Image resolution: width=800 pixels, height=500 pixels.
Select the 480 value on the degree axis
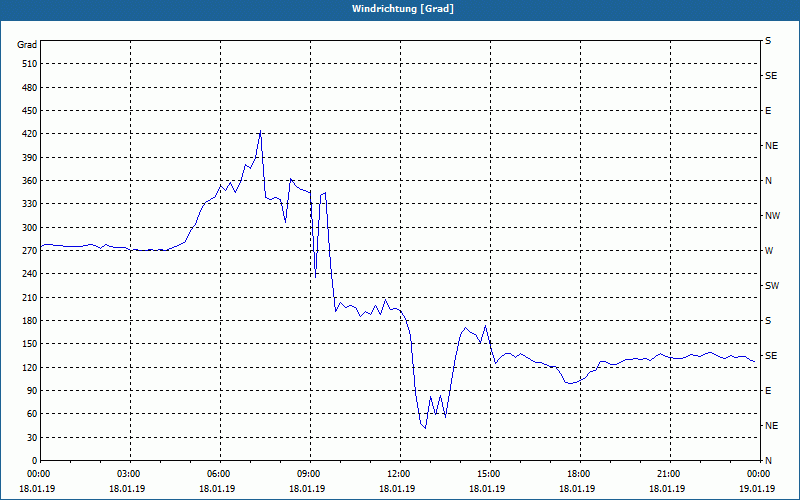(30, 88)
